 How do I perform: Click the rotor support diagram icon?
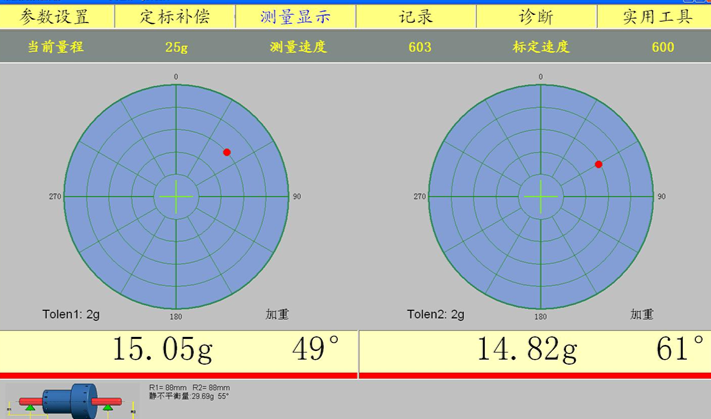(x=70, y=399)
